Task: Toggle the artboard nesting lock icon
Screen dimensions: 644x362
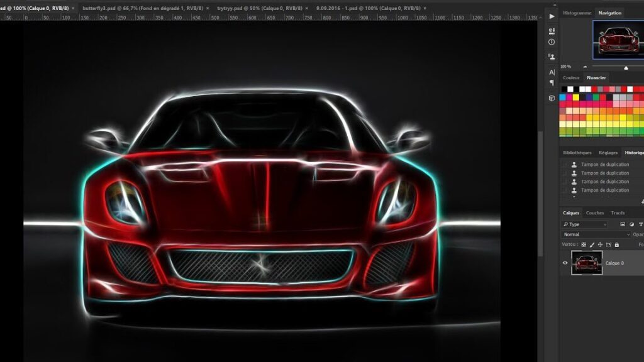Action: coord(608,244)
